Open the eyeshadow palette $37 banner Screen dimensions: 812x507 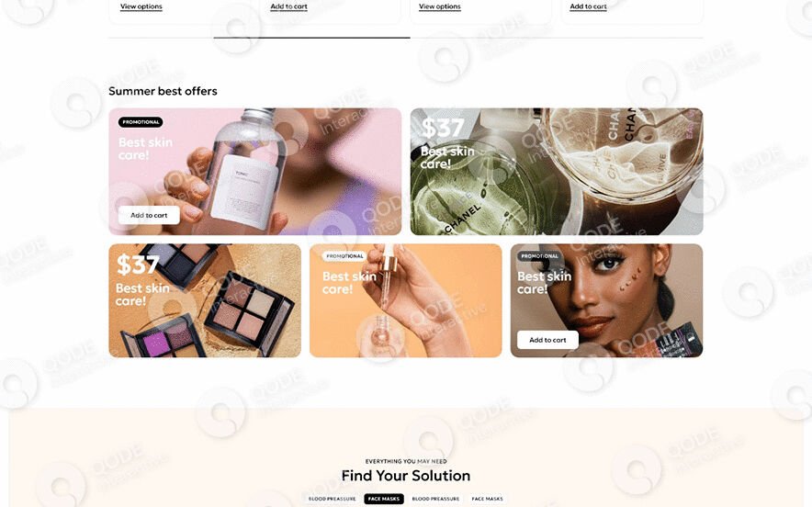pyautogui.click(x=205, y=300)
